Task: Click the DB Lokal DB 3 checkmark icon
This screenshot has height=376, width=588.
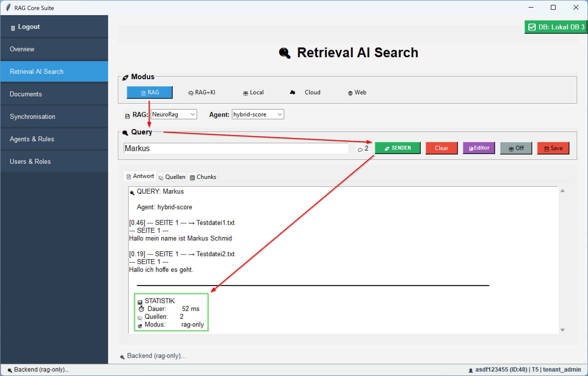Action: tap(532, 27)
